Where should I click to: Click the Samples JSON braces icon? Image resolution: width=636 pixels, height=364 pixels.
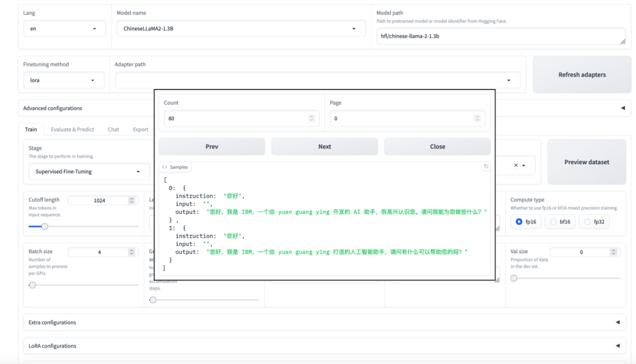(164, 167)
